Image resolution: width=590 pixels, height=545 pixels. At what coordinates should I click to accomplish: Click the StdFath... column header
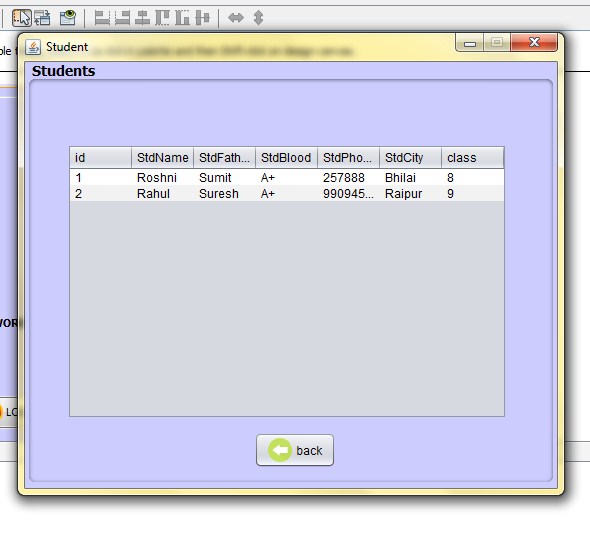point(225,158)
